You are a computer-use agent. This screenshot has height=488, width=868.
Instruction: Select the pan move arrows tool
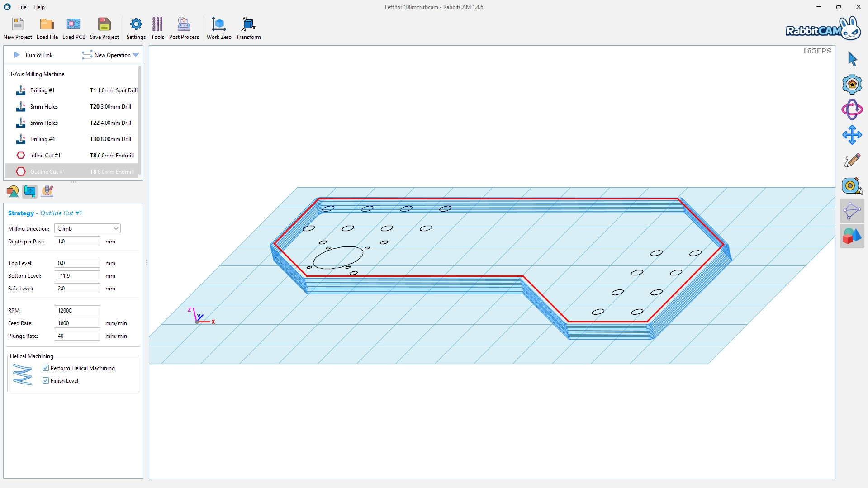852,135
